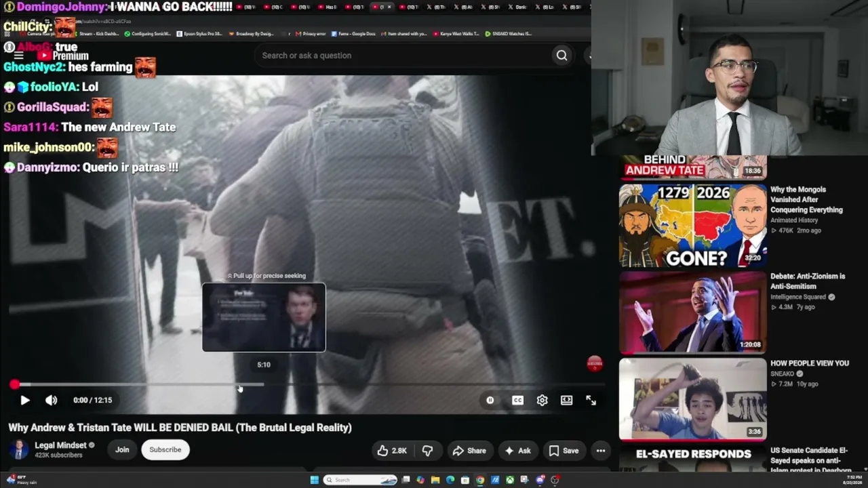Open 'Epson Stylus Pro 38...' bookmark

pyautogui.click(x=199, y=33)
